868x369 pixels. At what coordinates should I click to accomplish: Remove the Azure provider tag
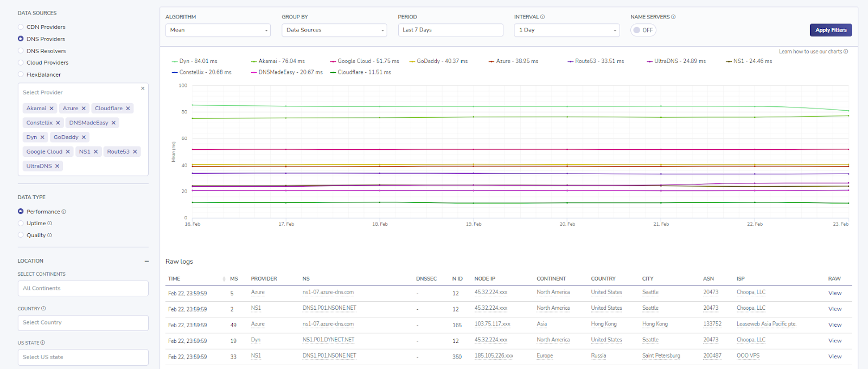(84, 109)
